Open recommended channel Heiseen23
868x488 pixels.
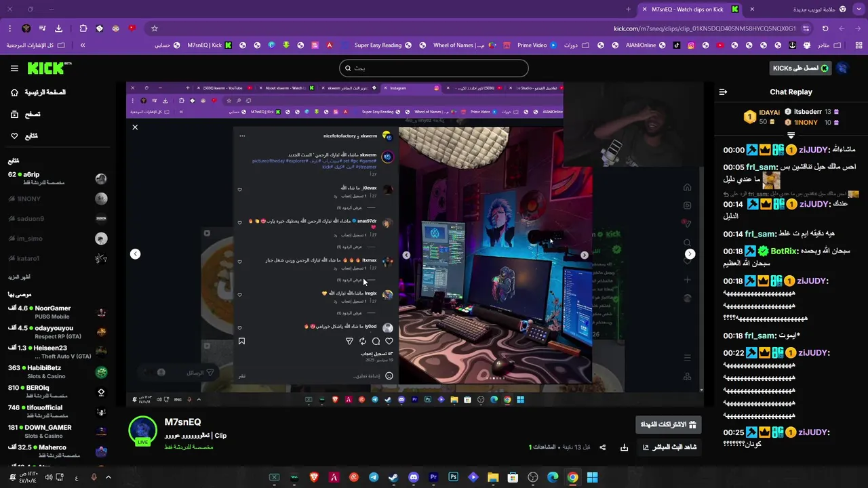tap(58, 352)
